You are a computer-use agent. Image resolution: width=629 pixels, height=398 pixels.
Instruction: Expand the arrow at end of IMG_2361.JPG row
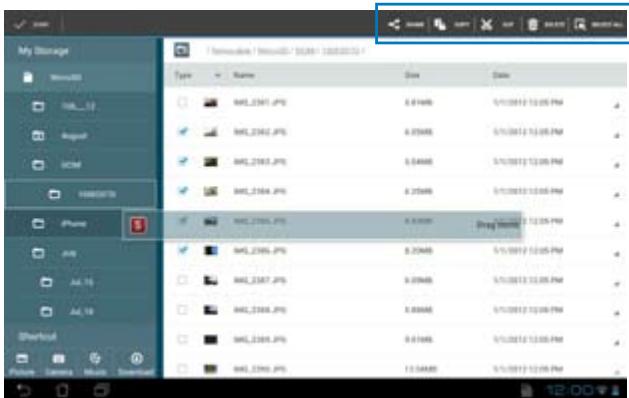(x=617, y=106)
